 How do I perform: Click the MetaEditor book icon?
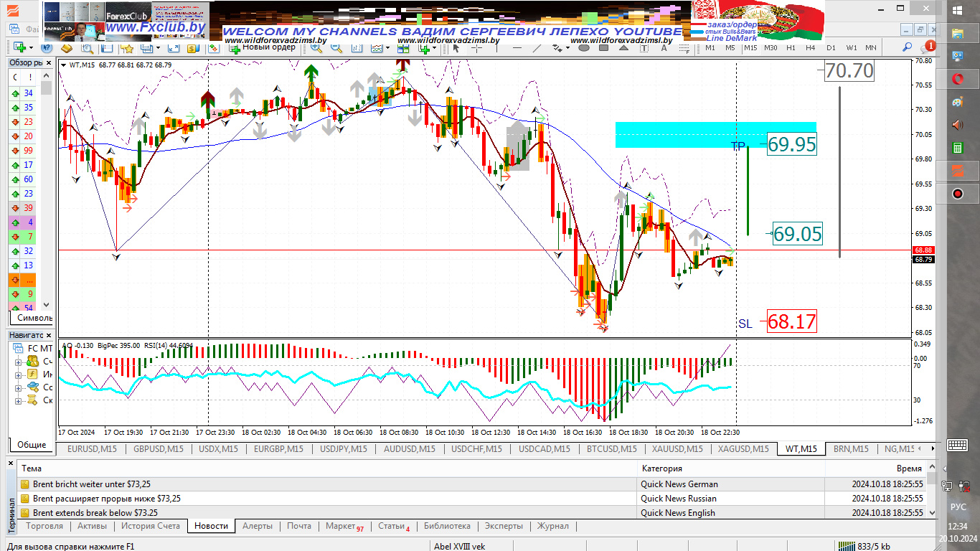(x=67, y=48)
